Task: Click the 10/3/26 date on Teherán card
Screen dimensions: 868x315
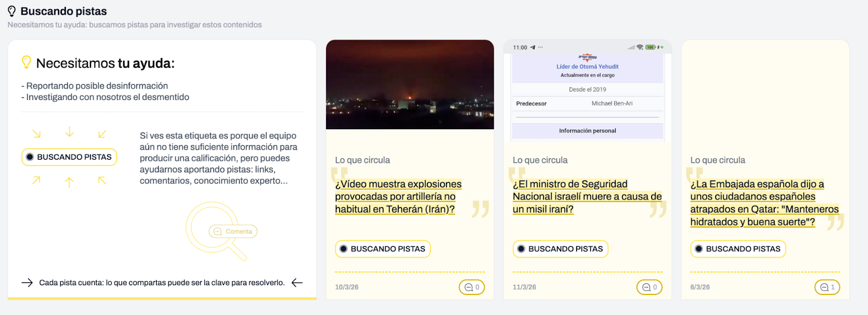Action: (x=347, y=287)
